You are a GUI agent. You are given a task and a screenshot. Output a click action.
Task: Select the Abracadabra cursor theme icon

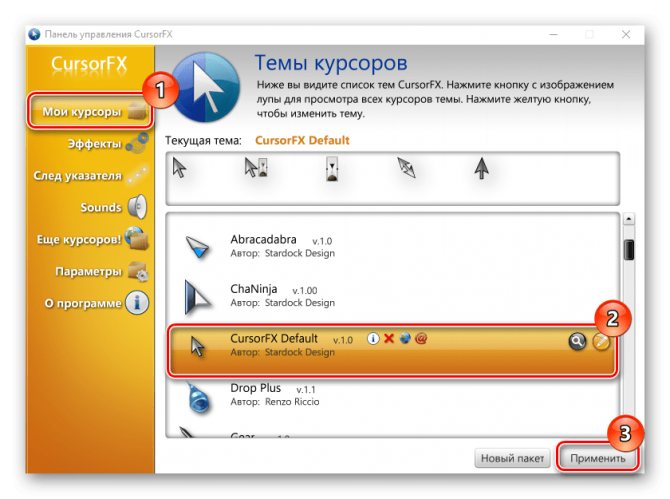[197, 247]
